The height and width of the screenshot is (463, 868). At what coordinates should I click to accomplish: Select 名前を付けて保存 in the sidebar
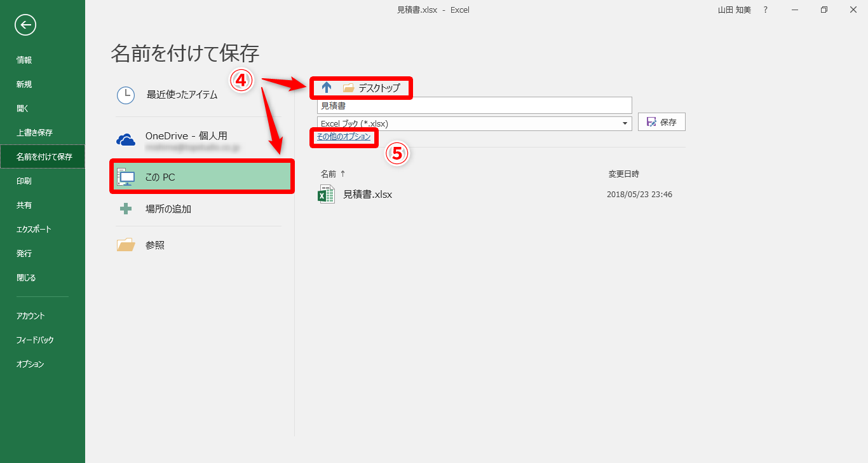(x=43, y=156)
